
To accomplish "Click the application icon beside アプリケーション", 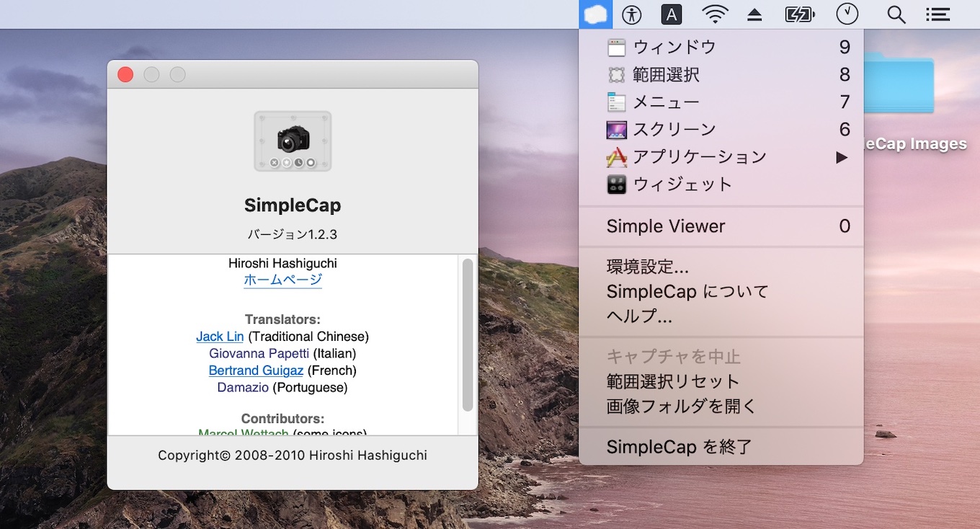I will (x=616, y=157).
